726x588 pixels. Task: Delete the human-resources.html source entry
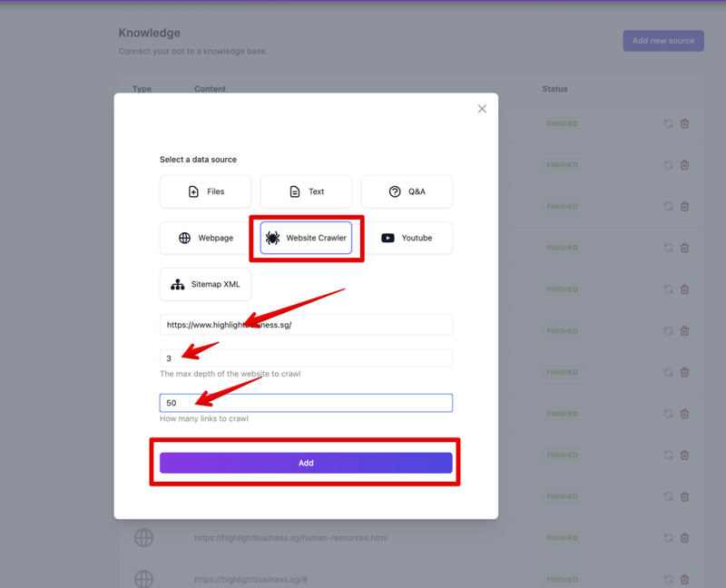coord(685,538)
